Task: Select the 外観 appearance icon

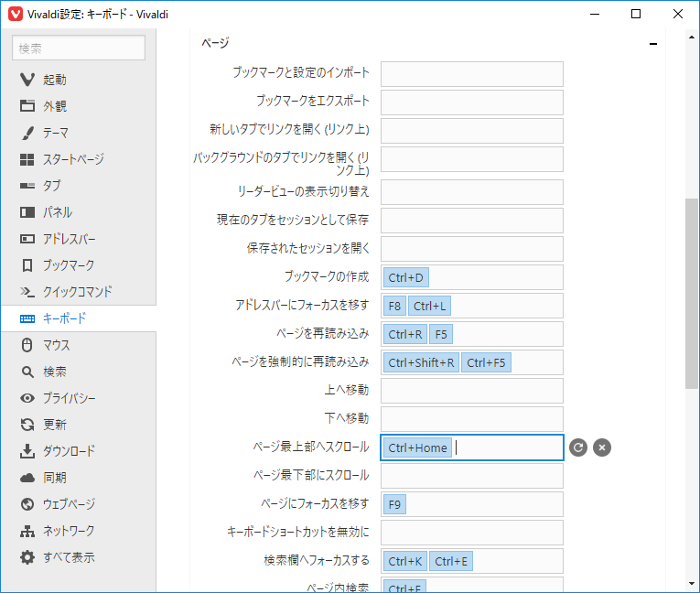Action: (27, 106)
